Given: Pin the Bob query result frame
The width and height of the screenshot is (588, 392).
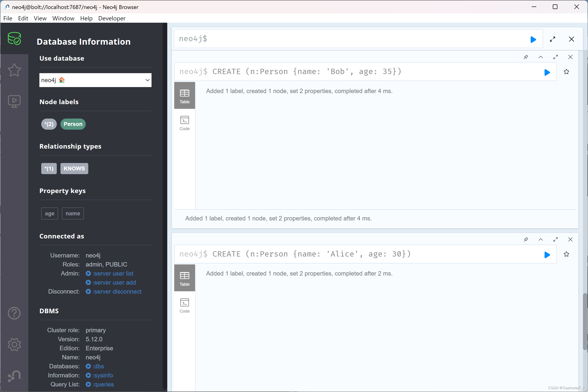Looking at the screenshot, I should pos(526,57).
